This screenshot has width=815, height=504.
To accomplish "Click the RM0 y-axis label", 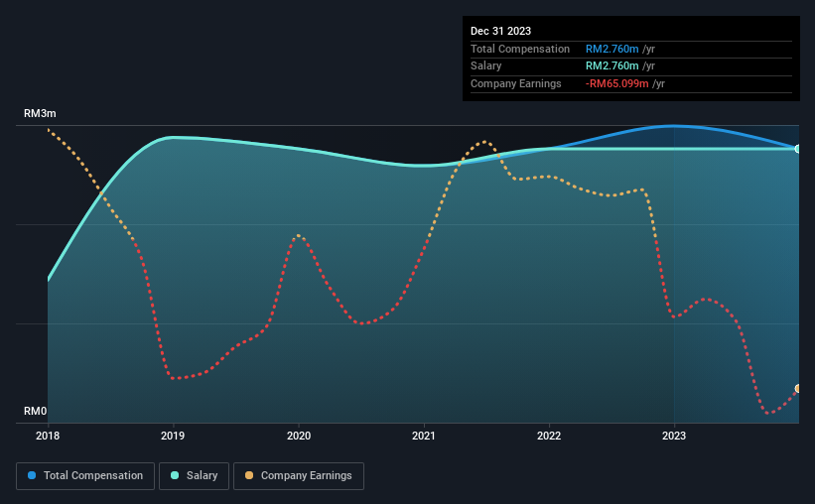I will (36, 411).
